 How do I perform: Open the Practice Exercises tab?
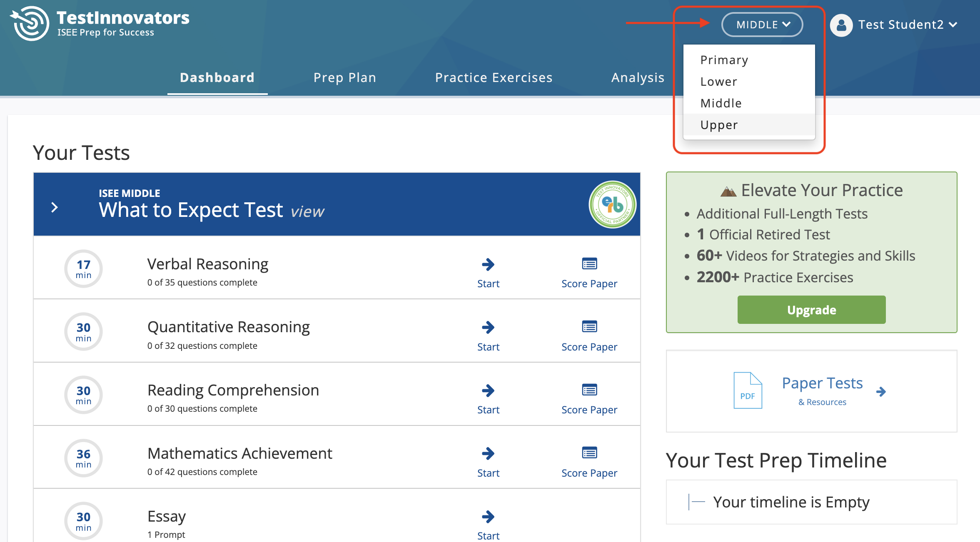click(x=494, y=77)
